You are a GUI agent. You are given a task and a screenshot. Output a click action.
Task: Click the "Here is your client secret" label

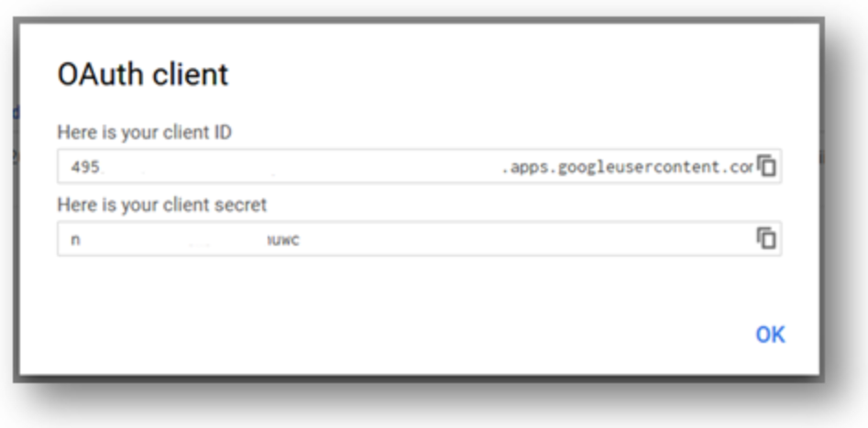(162, 205)
